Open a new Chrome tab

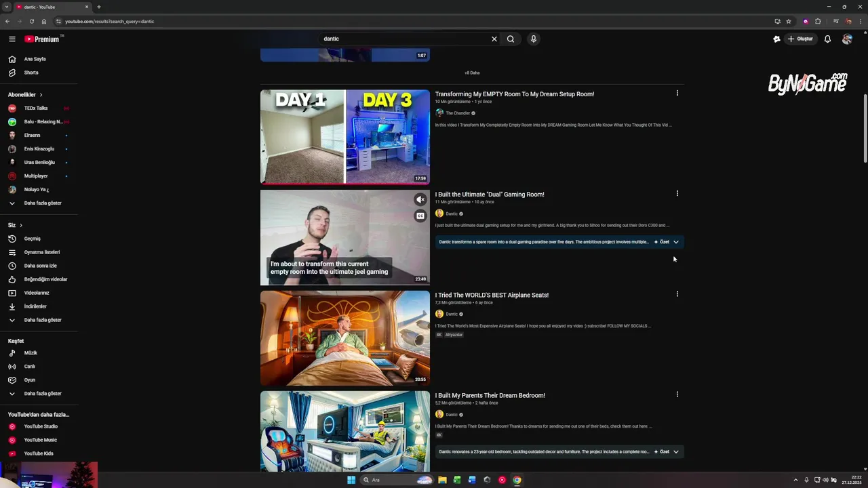click(x=99, y=7)
